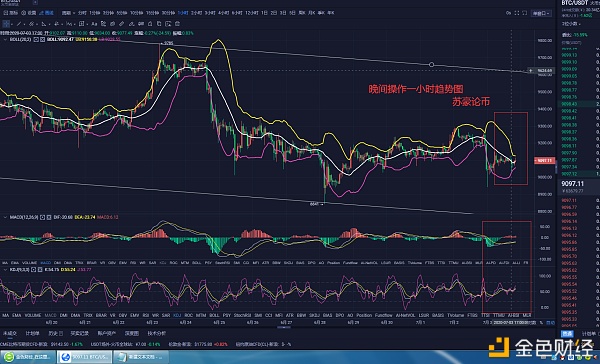
Task: Select the 周K timeframe
Action: pos(302,13)
